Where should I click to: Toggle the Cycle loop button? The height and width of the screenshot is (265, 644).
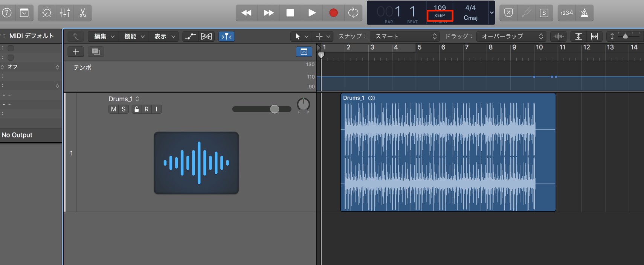click(353, 13)
